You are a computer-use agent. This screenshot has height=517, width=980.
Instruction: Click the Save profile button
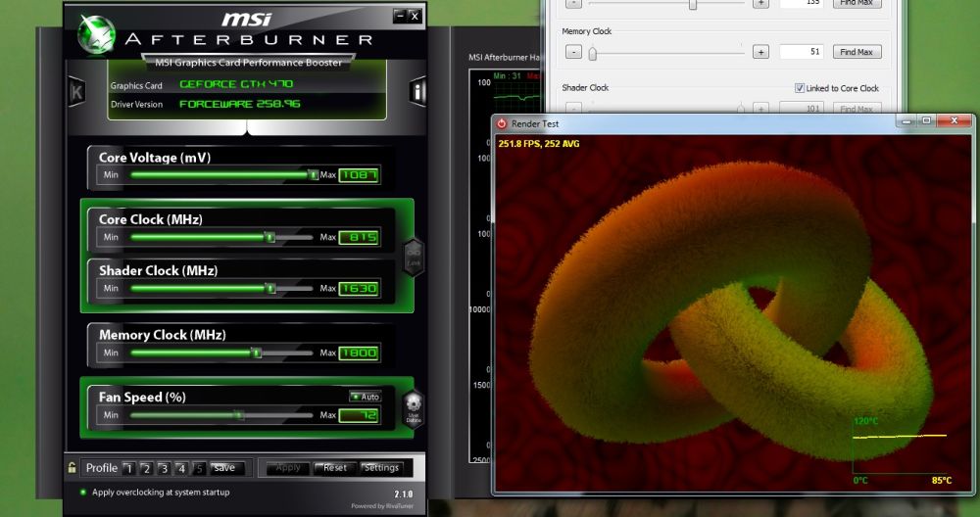tap(223, 468)
